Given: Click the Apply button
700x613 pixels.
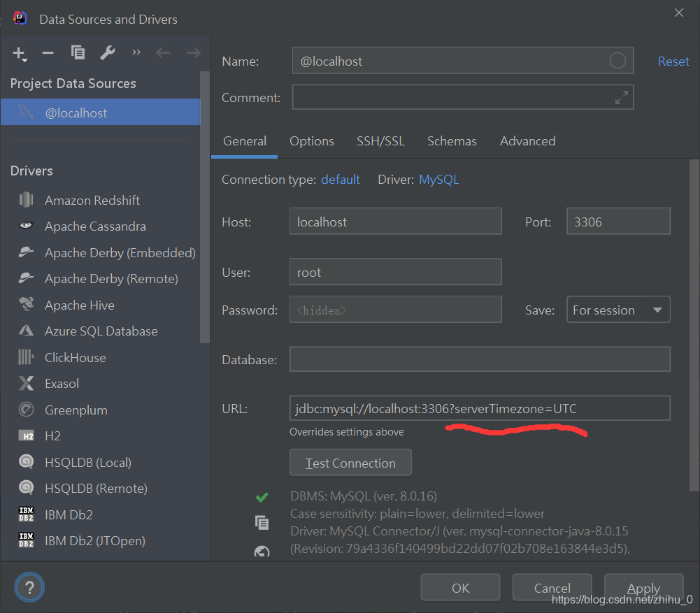Looking at the screenshot, I should coord(644,588).
